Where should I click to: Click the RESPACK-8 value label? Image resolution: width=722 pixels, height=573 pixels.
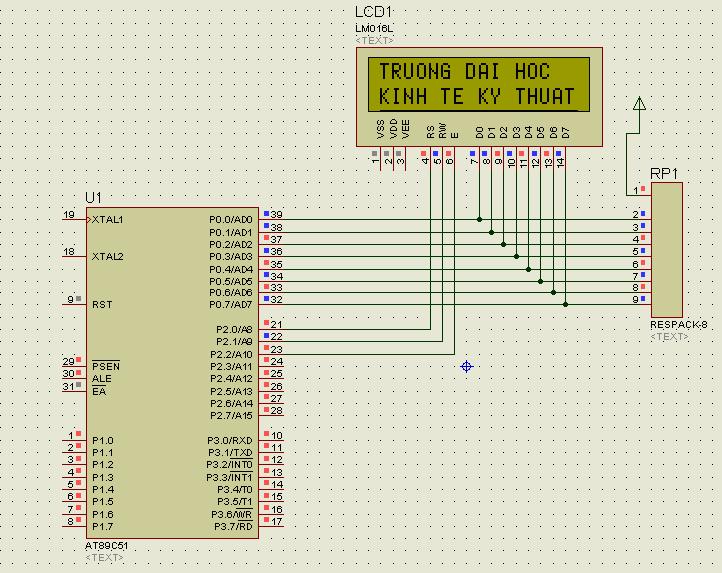678,325
